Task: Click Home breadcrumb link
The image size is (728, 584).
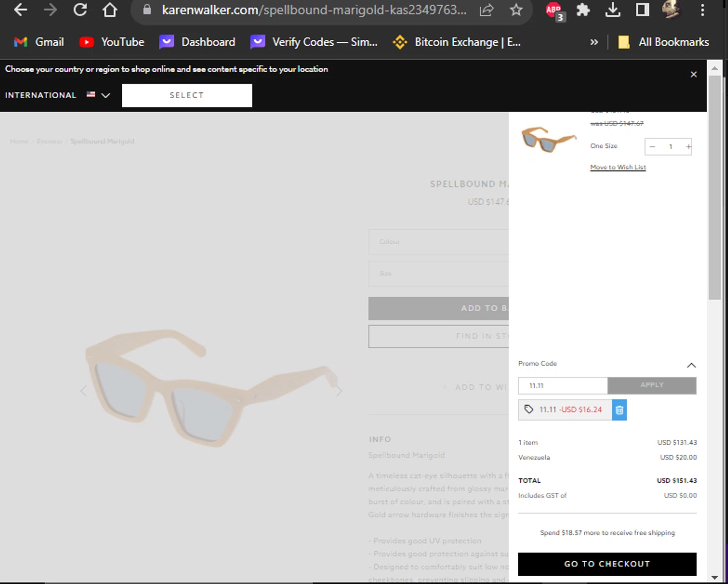Action: pos(19,141)
